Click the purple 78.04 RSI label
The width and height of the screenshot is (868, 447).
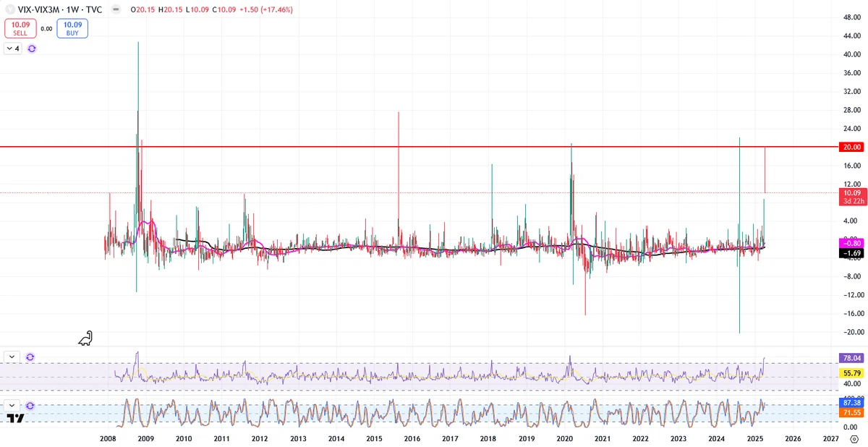coord(851,358)
